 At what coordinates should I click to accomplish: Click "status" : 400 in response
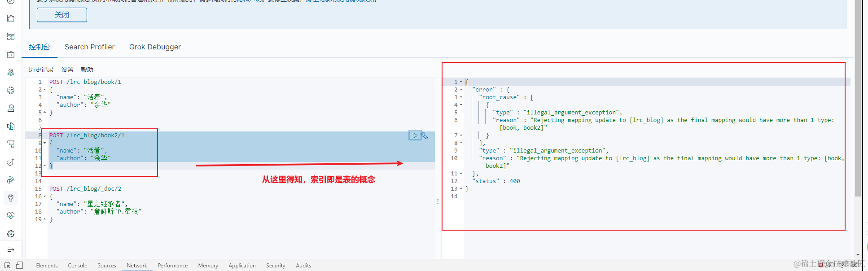(496, 181)
